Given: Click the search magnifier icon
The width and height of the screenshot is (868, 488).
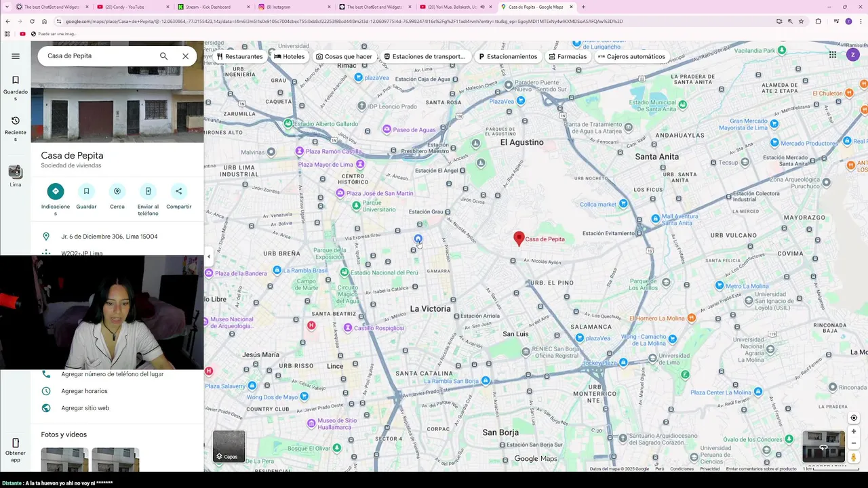Looking at the screenshot, I should coord(163,56).
